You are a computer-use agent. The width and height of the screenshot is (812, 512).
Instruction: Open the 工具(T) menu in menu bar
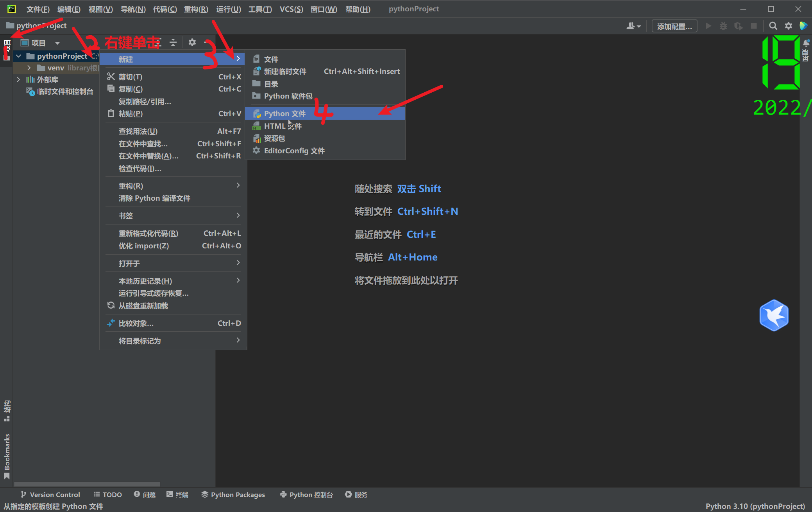260,9
